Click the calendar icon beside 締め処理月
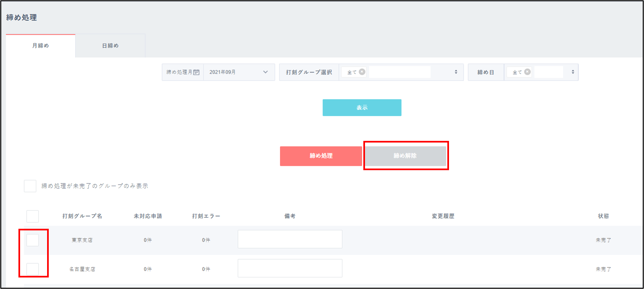The width and height of the screenshot is (644, 289). 196,72
